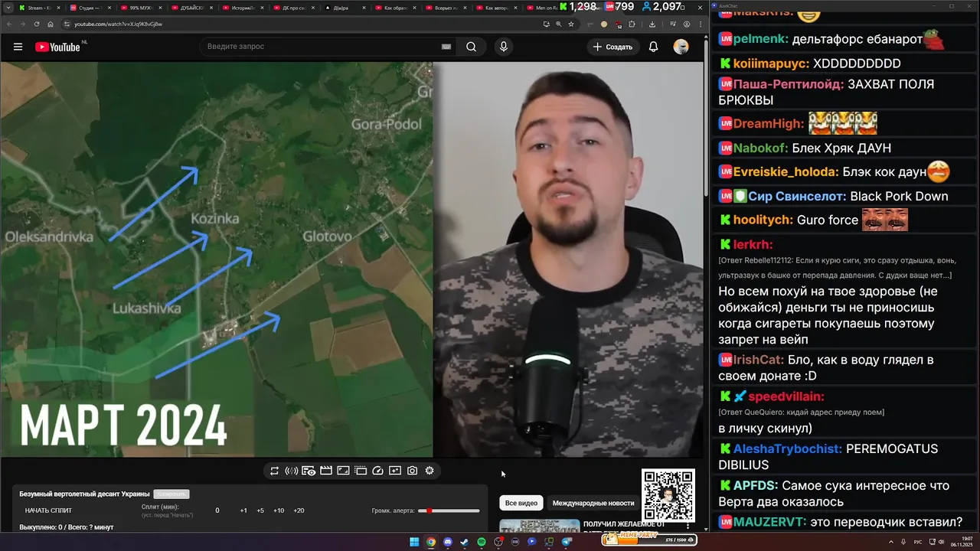Click username hoolitych in the chat window

pos(763,220)
